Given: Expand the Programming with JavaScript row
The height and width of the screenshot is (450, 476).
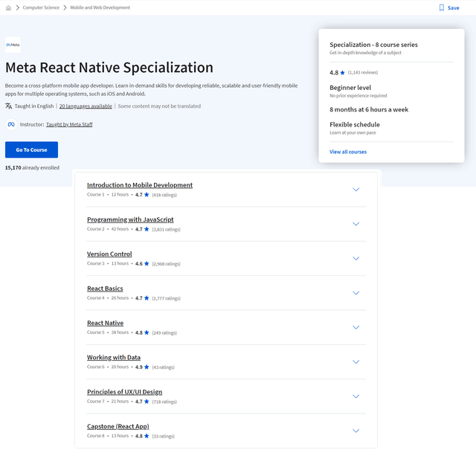Looking at the screenshot, I should point(356,224).
